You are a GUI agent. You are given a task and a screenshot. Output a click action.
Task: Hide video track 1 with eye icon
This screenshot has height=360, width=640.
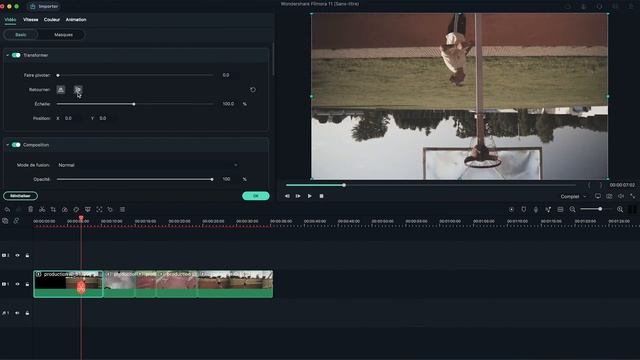point(18,284)
